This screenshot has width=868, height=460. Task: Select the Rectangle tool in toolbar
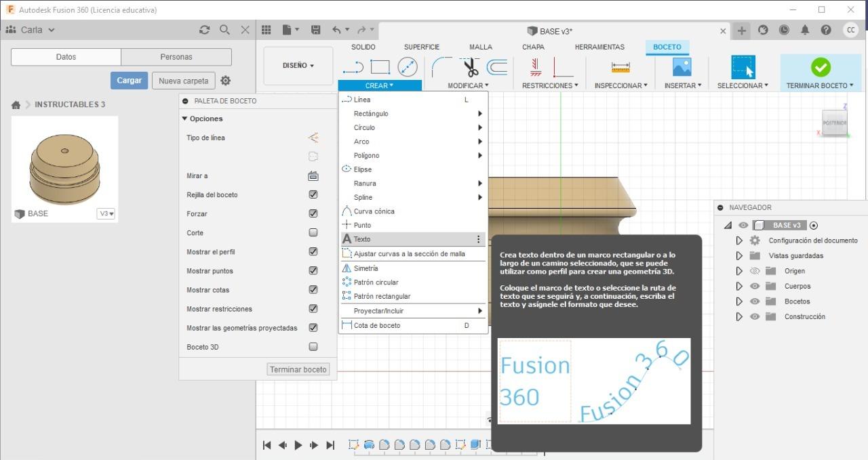380,67
